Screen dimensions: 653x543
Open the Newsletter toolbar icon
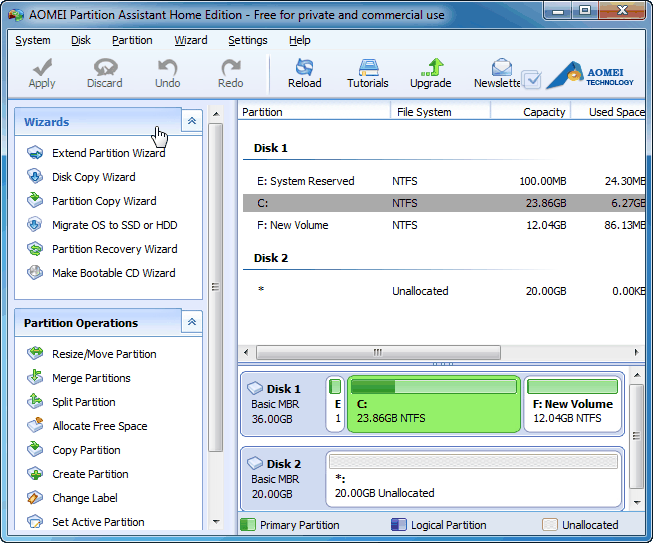[502, 67]
